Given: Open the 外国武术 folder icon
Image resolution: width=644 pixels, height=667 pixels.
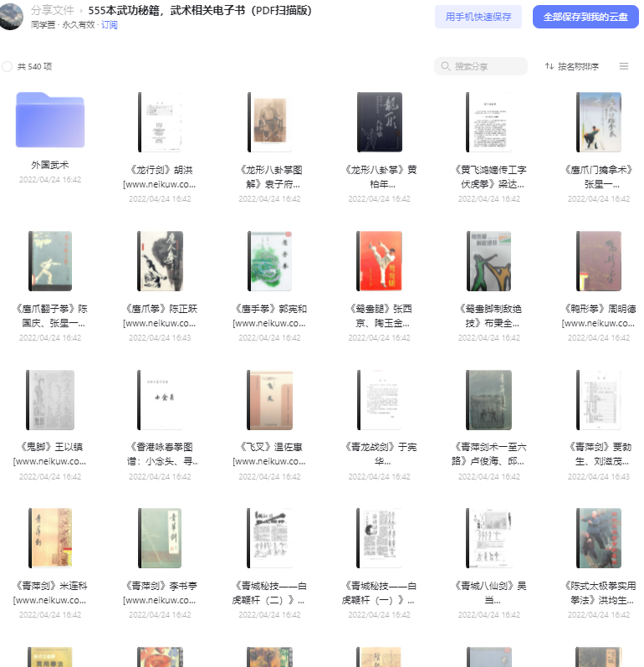Looking at the screenshot, I should pos(50,120).
